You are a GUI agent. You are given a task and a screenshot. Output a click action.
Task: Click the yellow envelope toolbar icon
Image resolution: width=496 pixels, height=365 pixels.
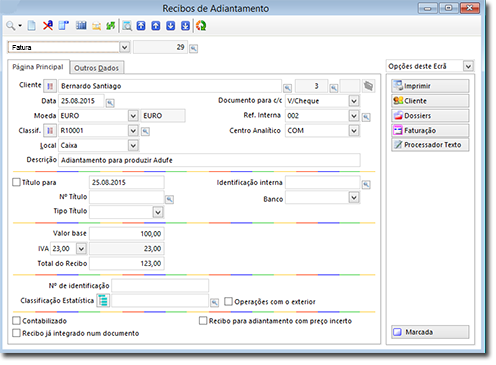96,26
